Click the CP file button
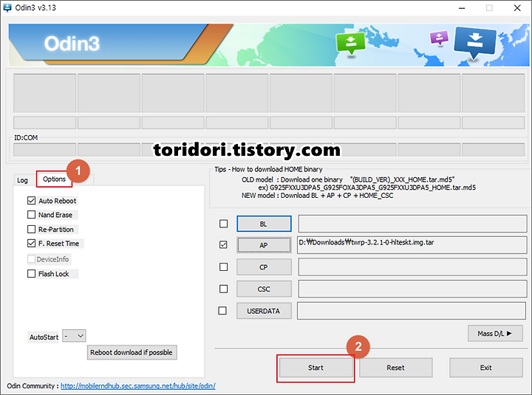Viewport: 532px width, 395px height. coord(264,267)
